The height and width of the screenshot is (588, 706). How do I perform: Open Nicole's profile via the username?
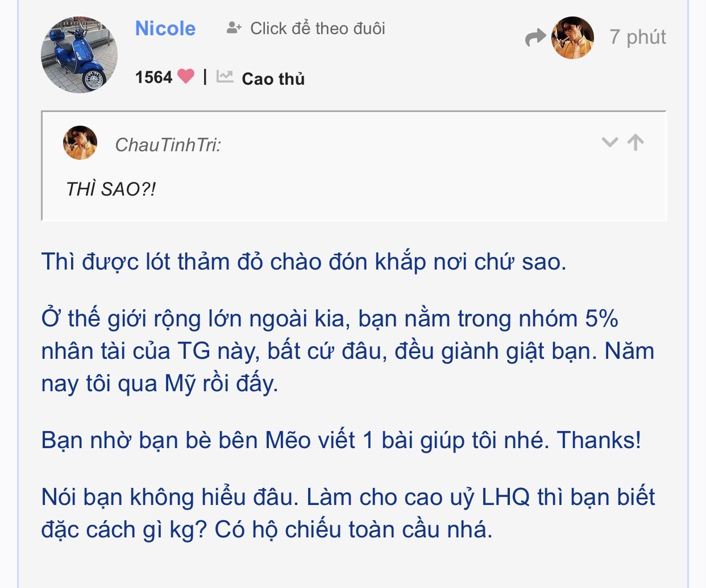coord(165,28)
